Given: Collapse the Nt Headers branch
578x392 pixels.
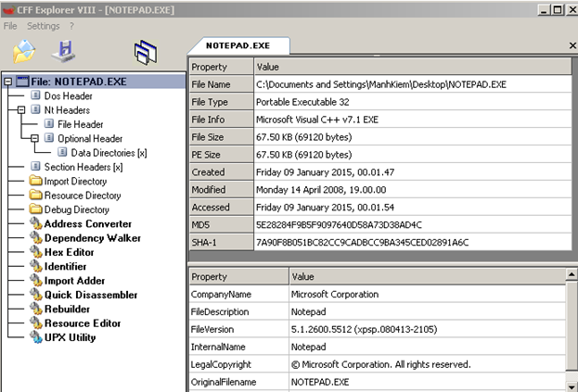Looking at the screenshot, I should click(21, 110).
